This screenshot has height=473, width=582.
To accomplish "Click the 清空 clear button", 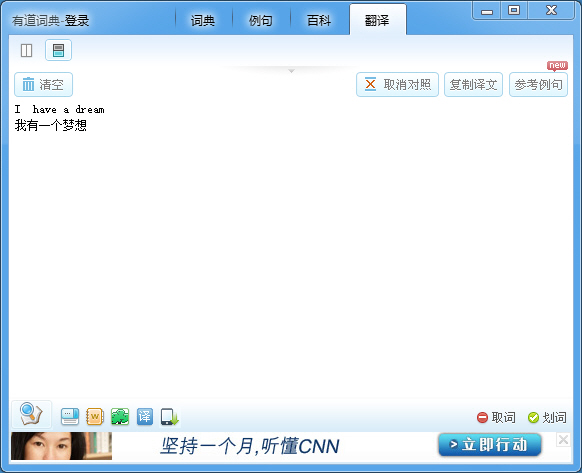I will tap(43, 85).
